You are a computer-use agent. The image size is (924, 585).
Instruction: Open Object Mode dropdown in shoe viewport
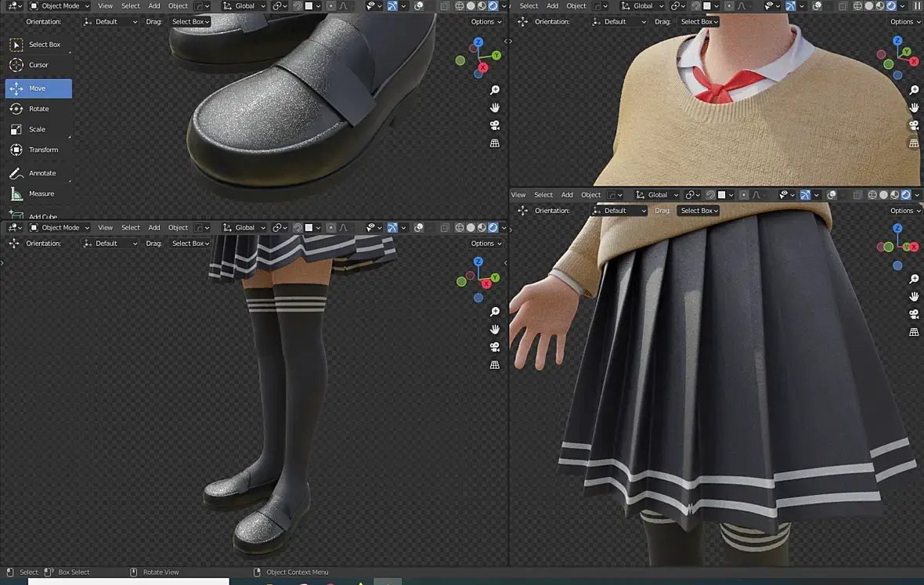(x=59, y=6)
